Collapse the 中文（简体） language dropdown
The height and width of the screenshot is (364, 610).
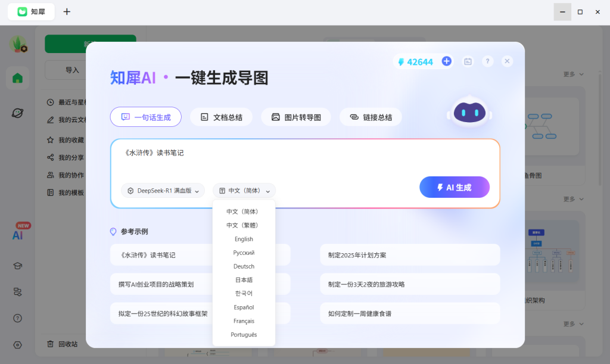tap(244, 191)
